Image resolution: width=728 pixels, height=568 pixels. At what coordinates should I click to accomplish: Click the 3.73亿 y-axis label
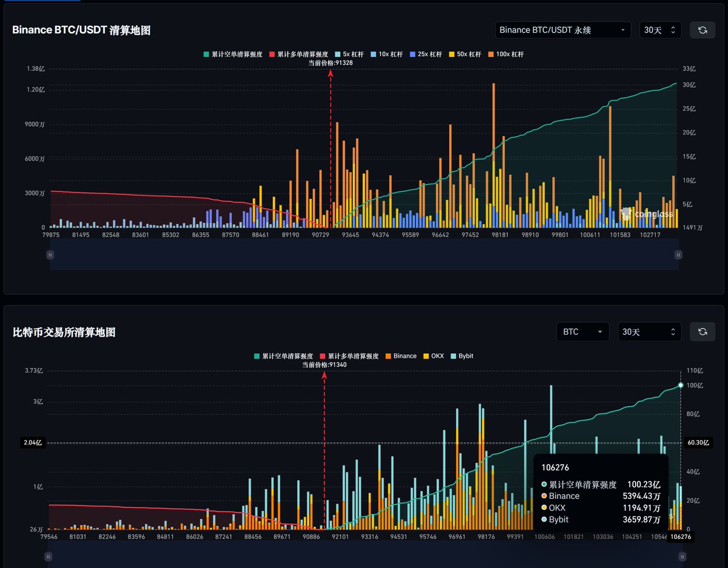(34, 370)
